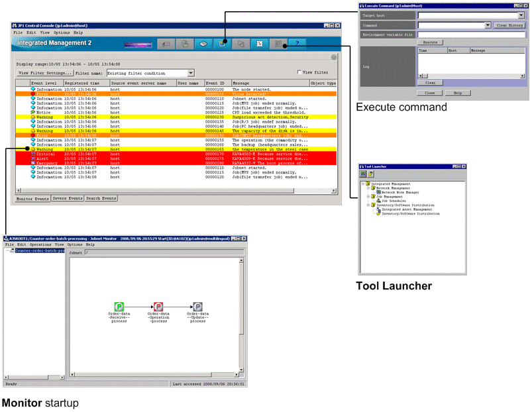
Task: Select the red Order-data Operation process icon
Action: 158,306
